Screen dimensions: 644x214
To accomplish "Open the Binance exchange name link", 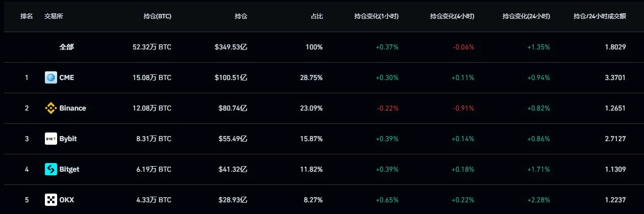I will point(72,108).
